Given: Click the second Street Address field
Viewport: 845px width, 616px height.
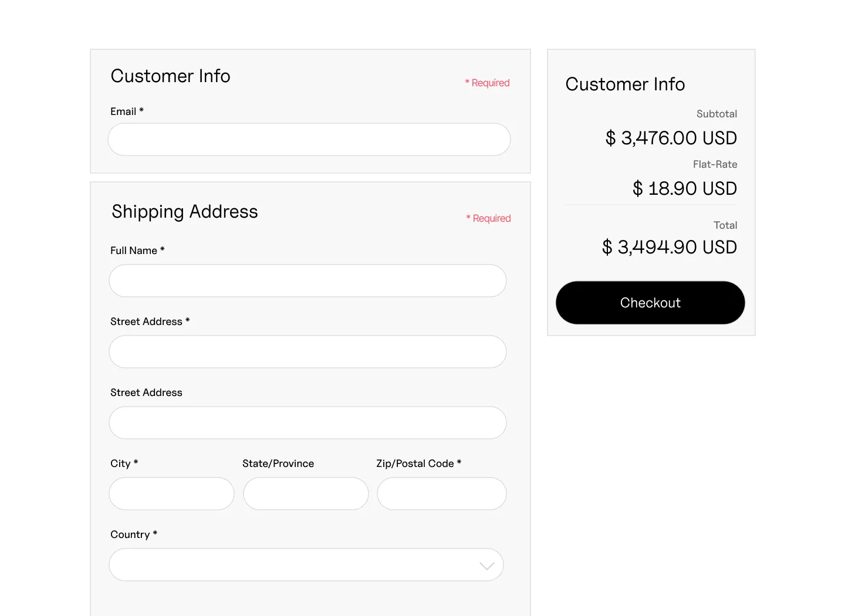Looking at the screenshot, I should tap(307, 422).
